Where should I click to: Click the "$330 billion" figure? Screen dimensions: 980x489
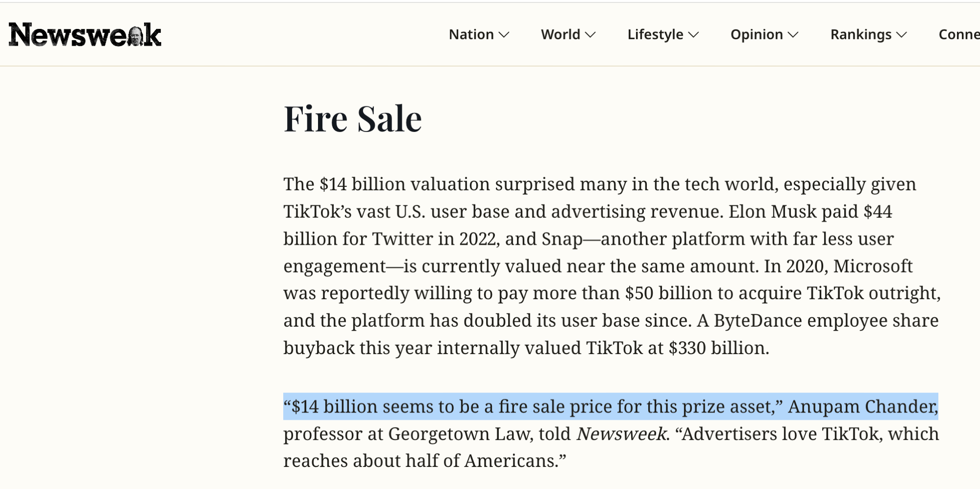click(x=718, y=348)
